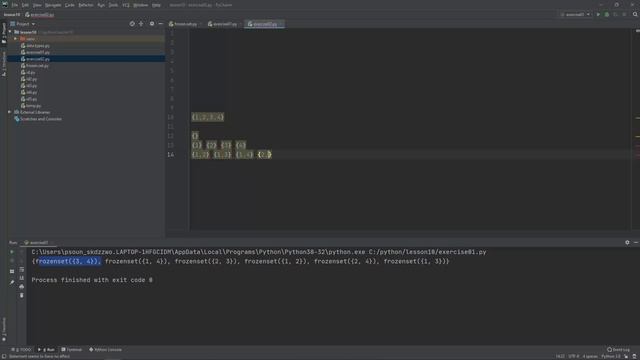This screenshot has height=360, width=640.
Task: Open the File menu
Action: click(x=15, y=5)
